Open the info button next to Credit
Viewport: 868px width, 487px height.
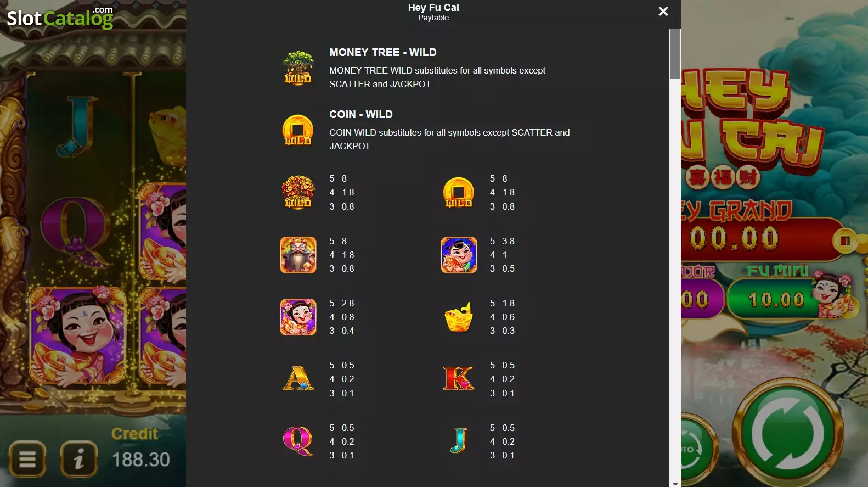[79, 458]
